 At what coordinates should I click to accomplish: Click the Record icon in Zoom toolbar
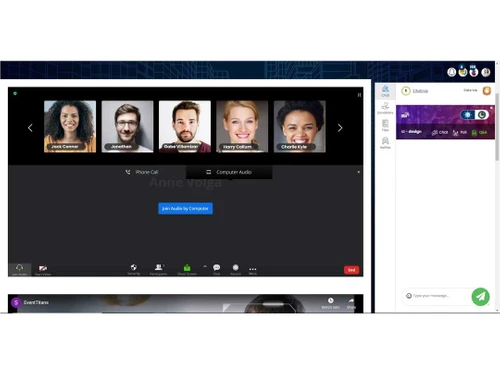[236, 267]
